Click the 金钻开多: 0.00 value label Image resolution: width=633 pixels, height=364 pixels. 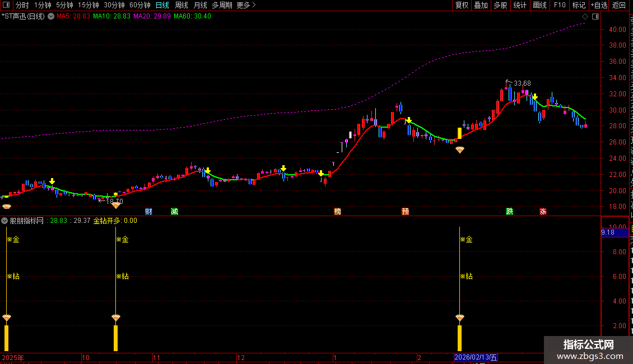pos(115,221)
